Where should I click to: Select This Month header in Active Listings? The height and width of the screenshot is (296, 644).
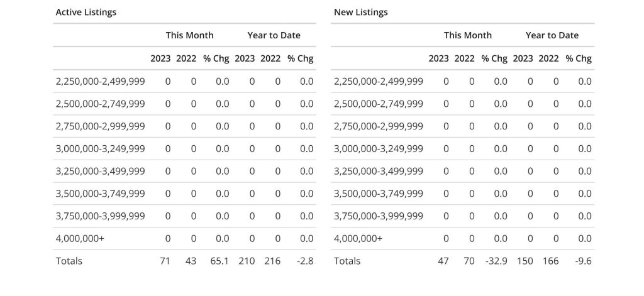189,35
